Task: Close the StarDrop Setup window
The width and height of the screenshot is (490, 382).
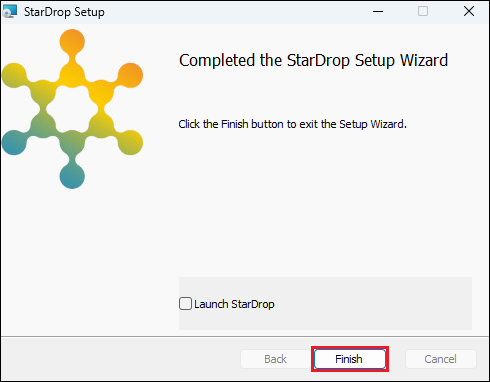Action: pyautogui.click(x=469, y=12)
